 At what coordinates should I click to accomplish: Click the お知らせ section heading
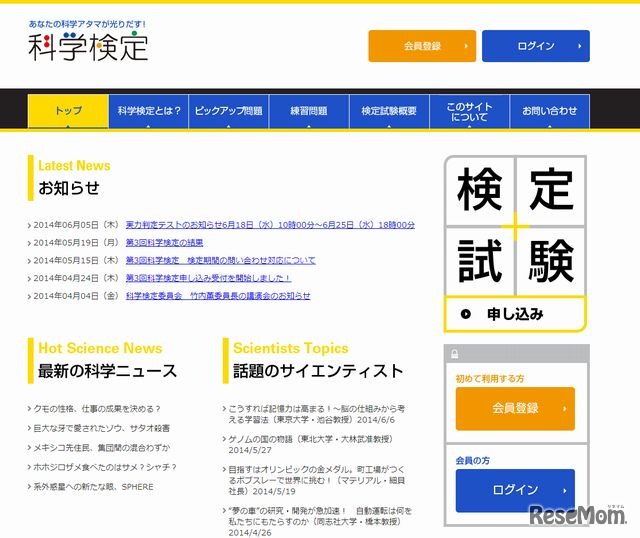[69, 188]
